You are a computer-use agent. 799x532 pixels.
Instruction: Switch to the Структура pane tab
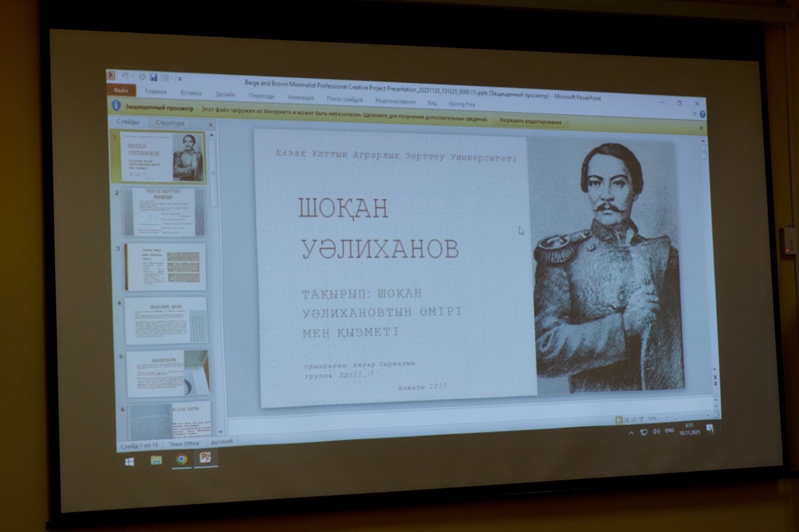pos(170,123)
